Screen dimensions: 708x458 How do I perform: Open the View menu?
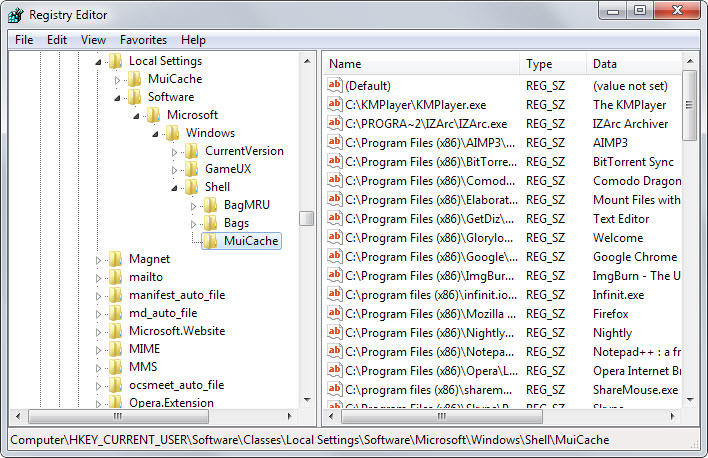point(93,40)
